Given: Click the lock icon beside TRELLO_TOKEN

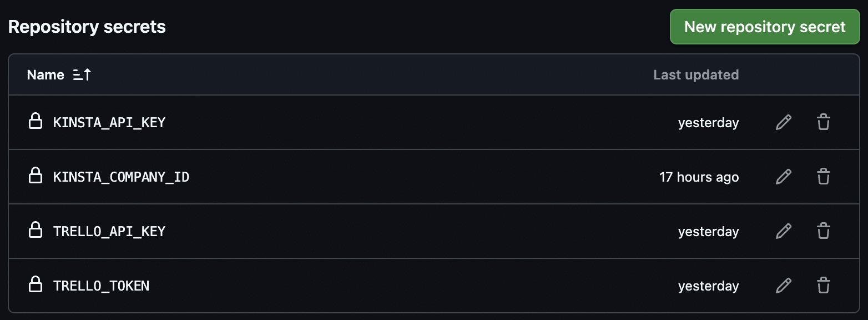Looking at the screenshot, I should coord(36,285).
